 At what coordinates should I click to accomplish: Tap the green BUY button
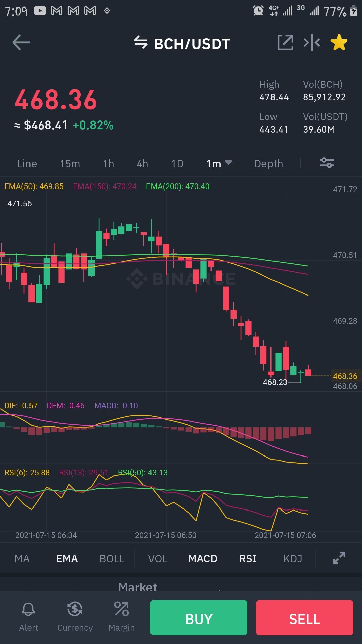click(199, 618)
